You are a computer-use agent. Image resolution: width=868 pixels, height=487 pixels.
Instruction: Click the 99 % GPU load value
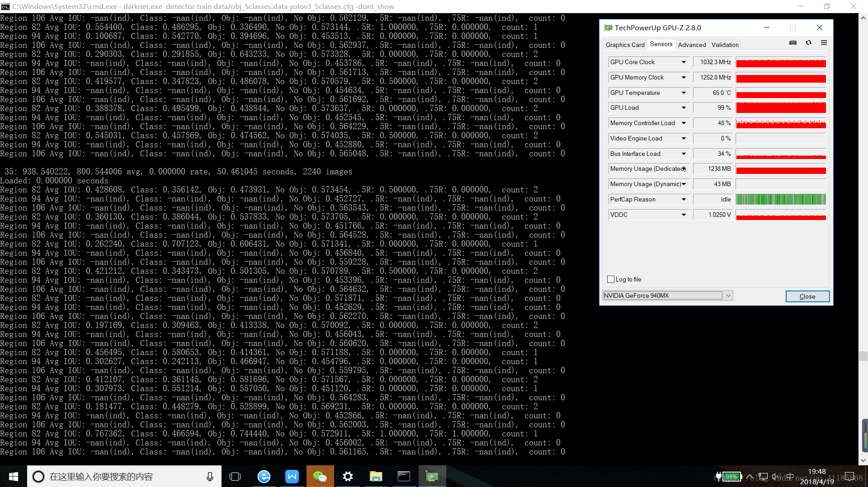coord(713,108)
